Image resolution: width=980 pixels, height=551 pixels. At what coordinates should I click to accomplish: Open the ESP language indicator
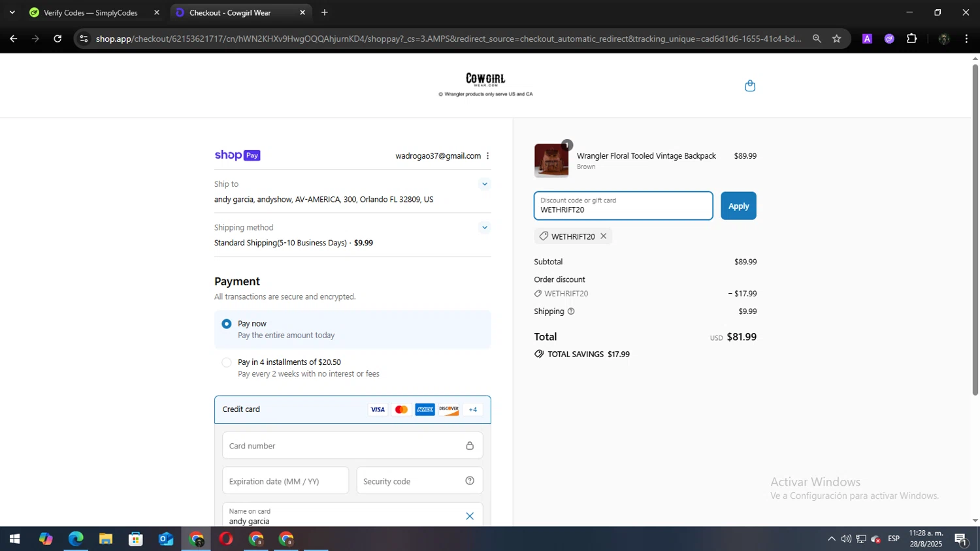tap(894, 539)
